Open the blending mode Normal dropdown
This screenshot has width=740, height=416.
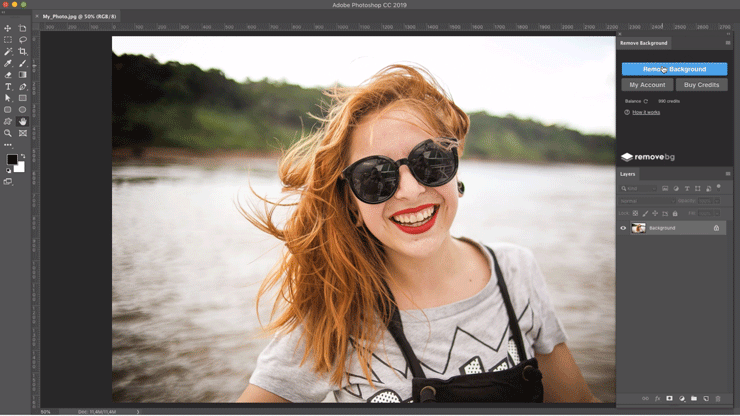coord(646,201)
